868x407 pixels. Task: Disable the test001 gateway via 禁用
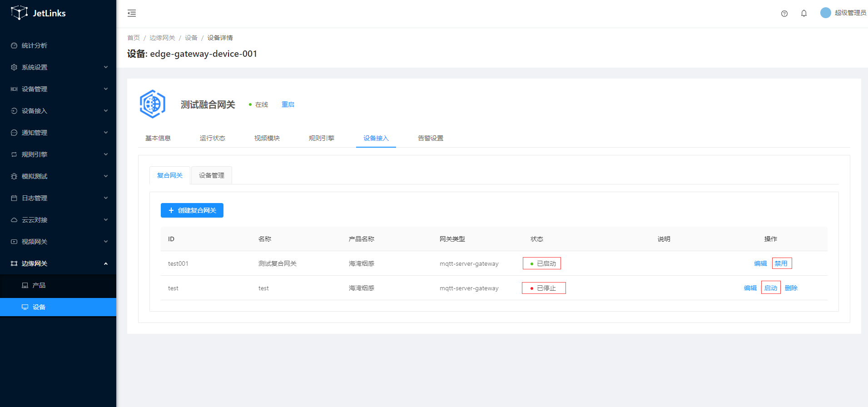tap(781, 263)
